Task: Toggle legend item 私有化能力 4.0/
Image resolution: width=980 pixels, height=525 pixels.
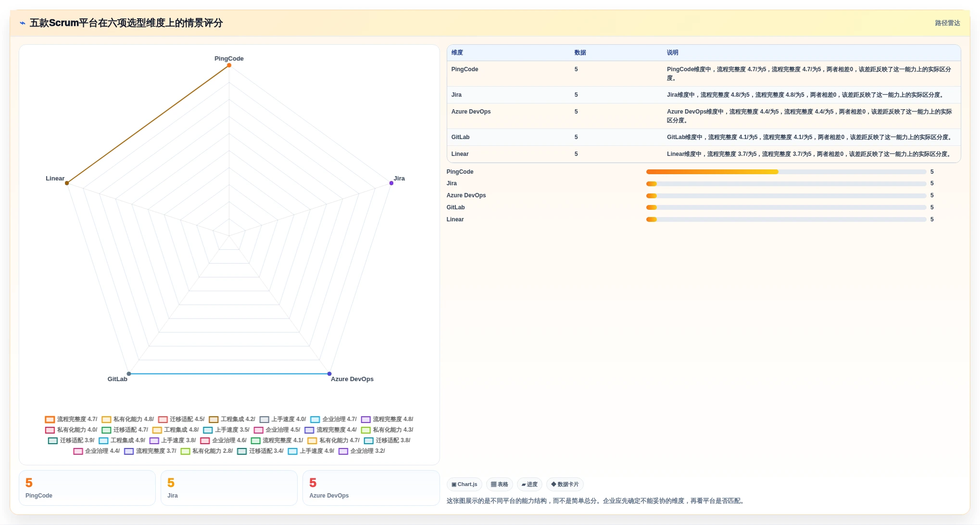Action: (x=71, y=430)
